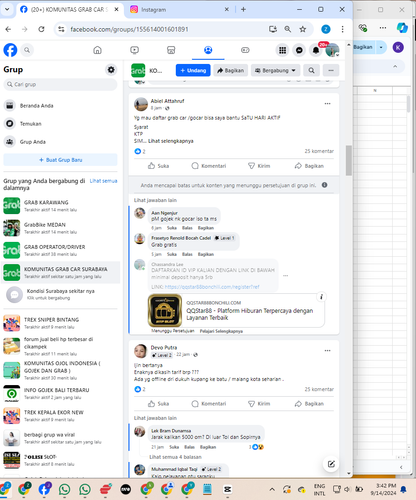
Task: Like Devo Putra's post with Suka
Action: coord(159,404)
